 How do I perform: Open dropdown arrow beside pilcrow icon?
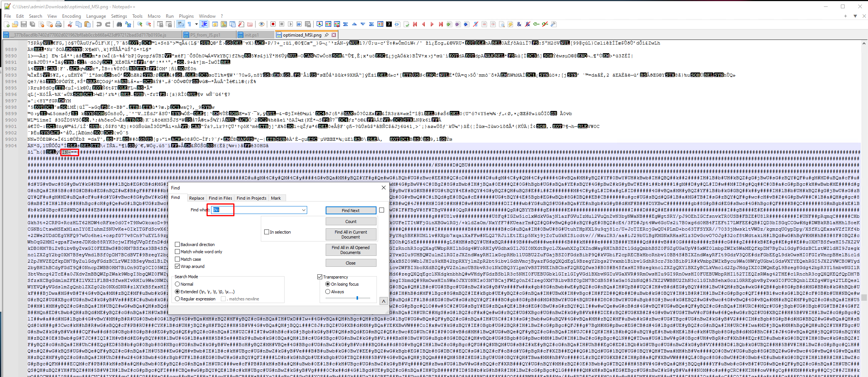coord(196,24)
